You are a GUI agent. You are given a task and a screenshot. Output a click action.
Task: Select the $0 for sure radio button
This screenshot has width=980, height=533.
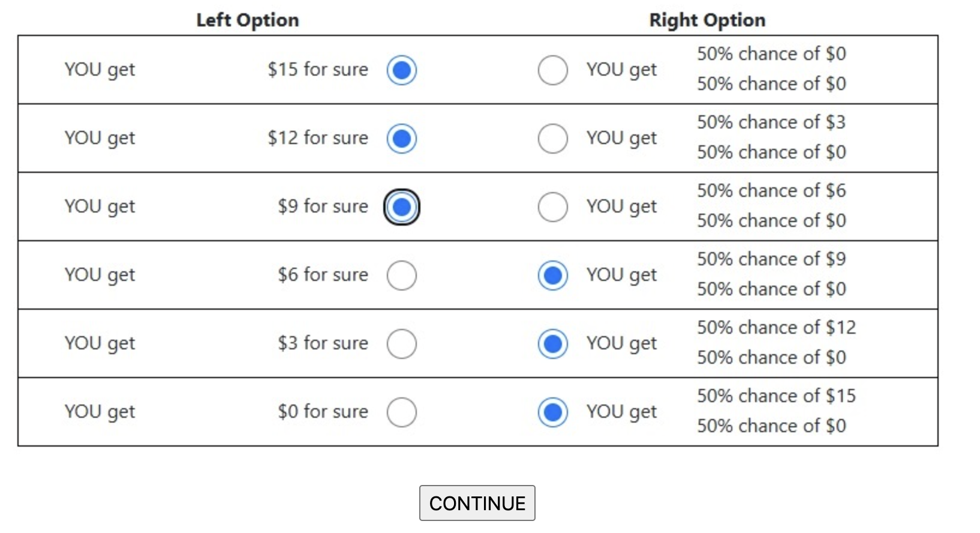401,412
